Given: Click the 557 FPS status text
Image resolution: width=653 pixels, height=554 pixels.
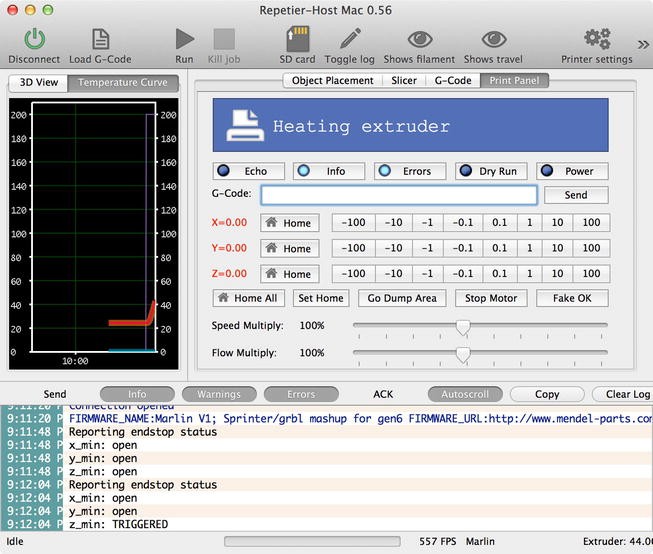Looking at the screenshot, I should [x=438, y=542].
